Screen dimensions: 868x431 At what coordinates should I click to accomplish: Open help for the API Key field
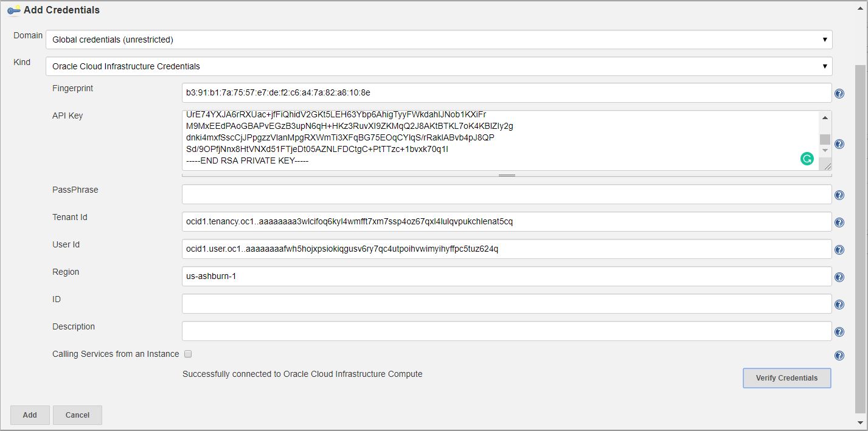point(839,144)
